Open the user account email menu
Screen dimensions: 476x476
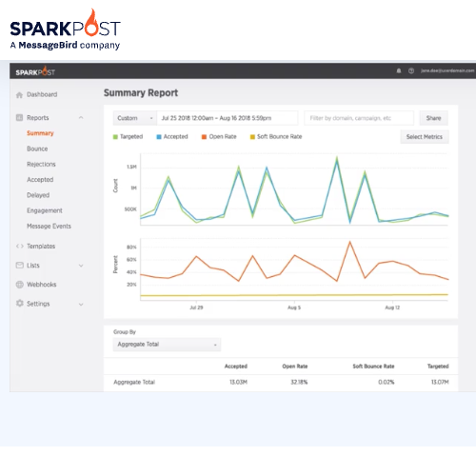click(447, 70)
